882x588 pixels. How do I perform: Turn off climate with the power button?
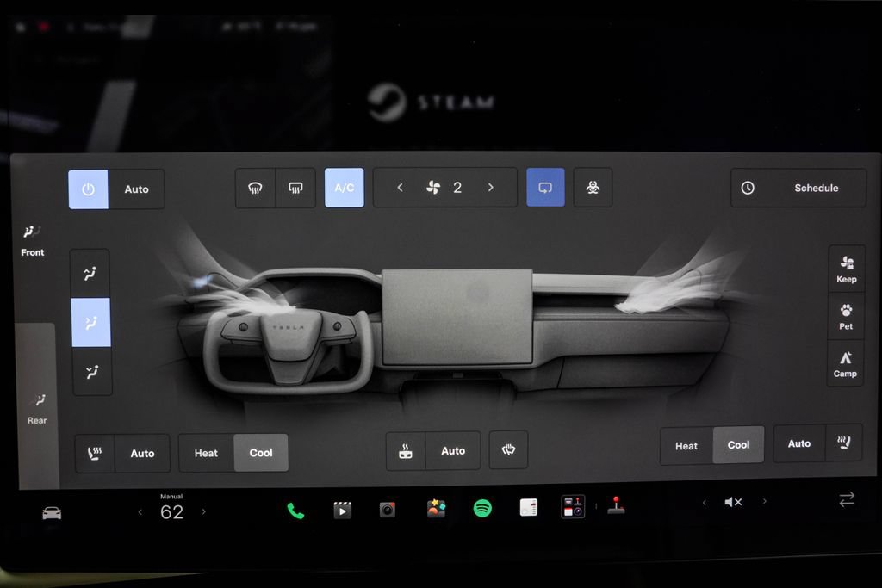89,189
